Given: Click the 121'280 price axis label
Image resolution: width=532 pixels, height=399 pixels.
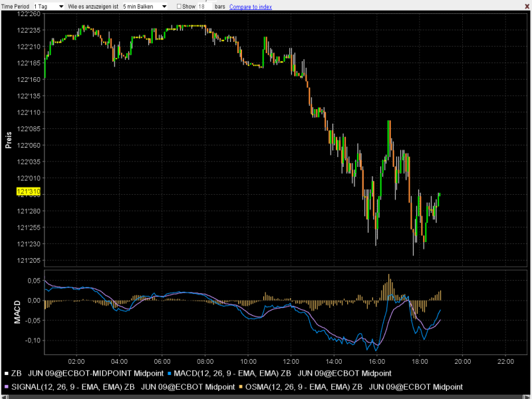Looking at the screenshot, I should click(29, 211).
